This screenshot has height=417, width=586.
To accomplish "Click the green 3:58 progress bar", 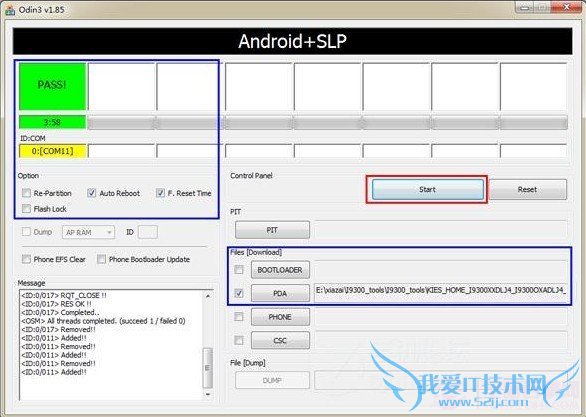I will (52, 122).
